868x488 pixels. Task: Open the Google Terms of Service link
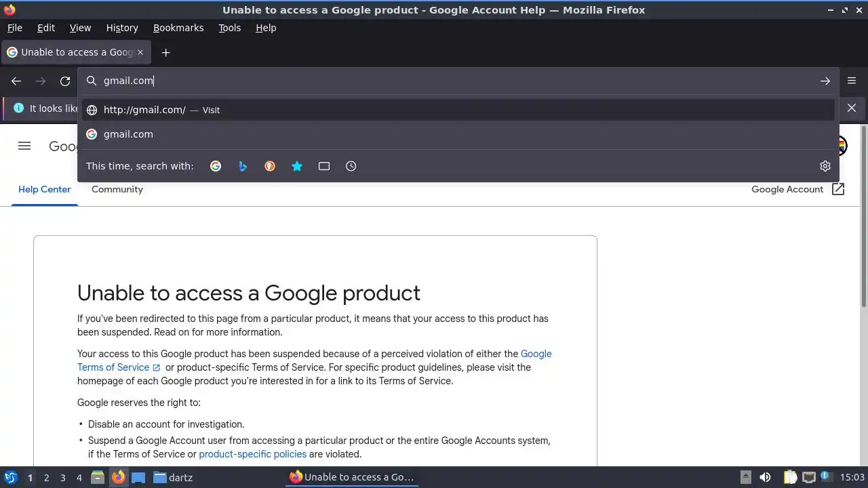pos(113,367)
